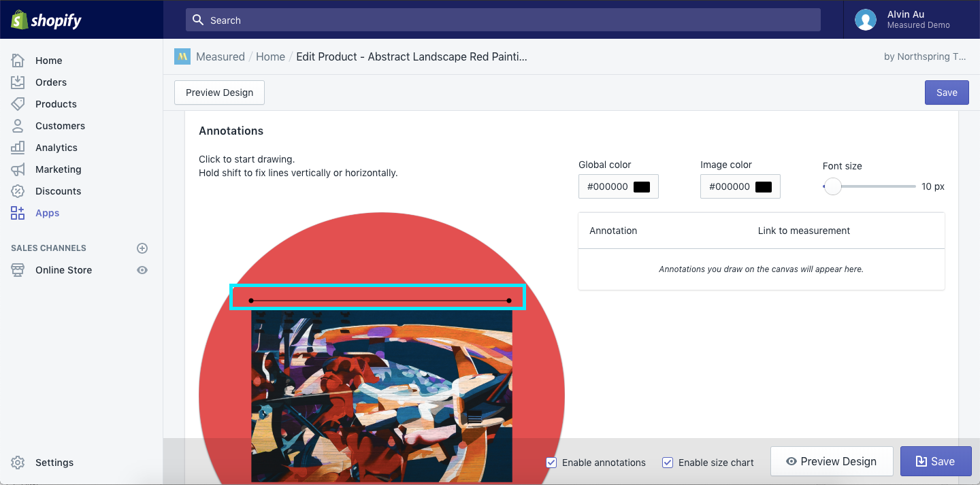Click the Home house icon in sidebar
Image resolution: width=980 pixels, height=485 pixels.
[18, 61]
